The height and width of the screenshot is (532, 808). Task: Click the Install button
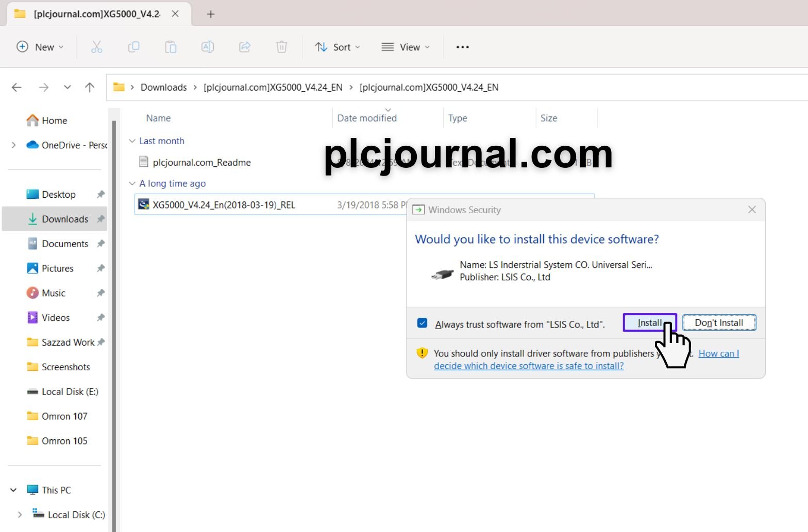coord(649,323)
